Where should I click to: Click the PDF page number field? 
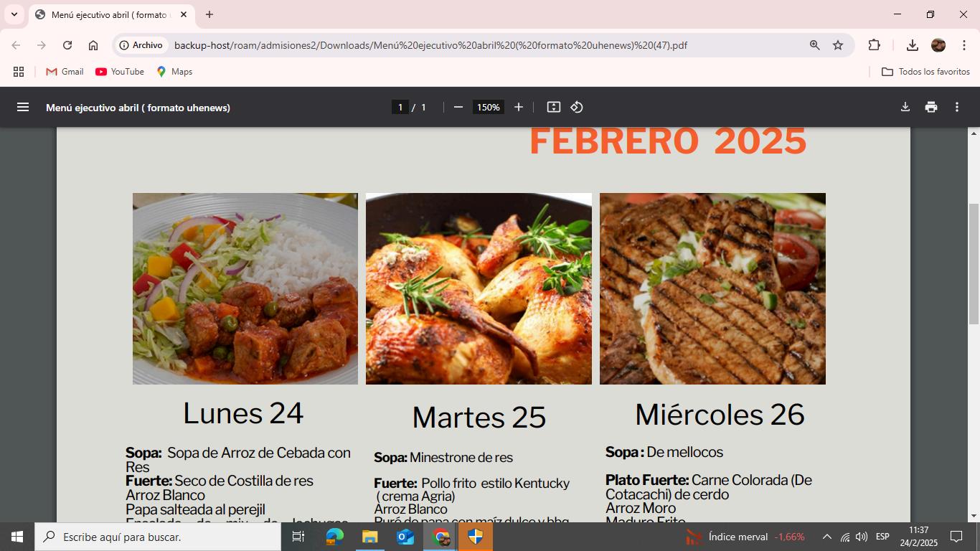click(400, 107)
